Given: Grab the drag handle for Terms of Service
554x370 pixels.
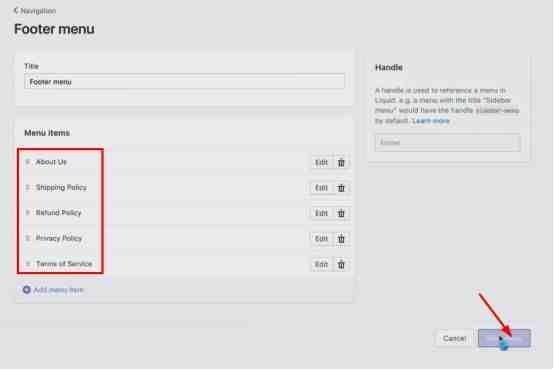Looking at the screenshot, I should pos(28,264).
